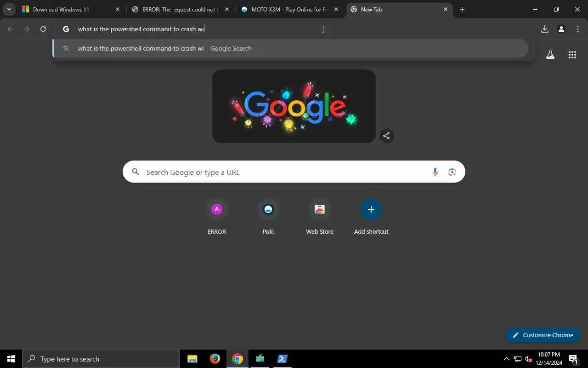The height and width of the screenshot is (368, 588).
Task: Go back to previous page
Action: pyautogui.click(x=10, y=29)
